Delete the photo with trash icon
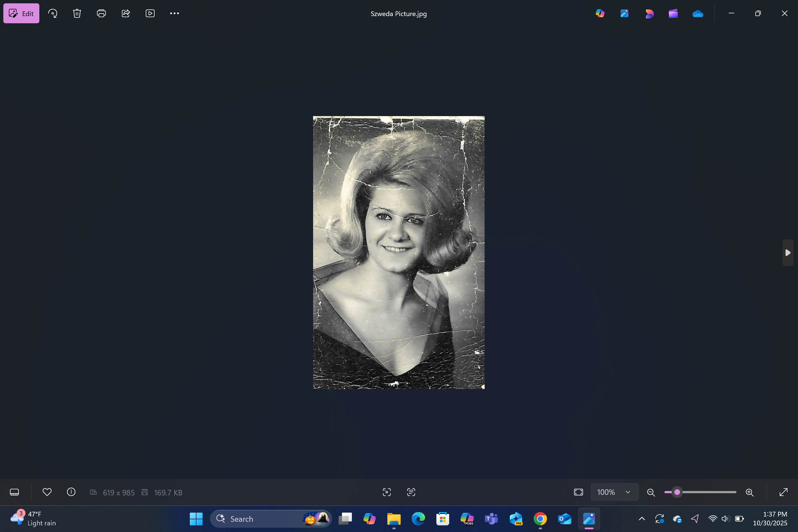Image resolution: width=798 pixels, height=532 pixels. 77,14
